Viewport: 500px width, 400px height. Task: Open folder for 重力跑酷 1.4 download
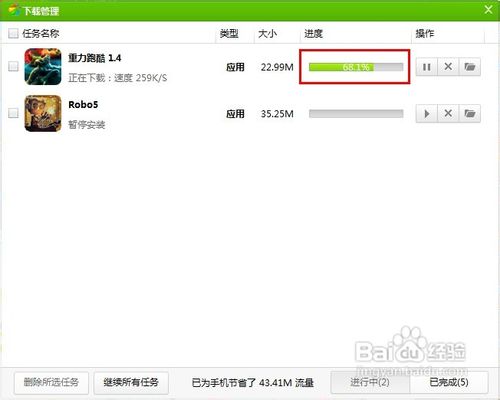pos(470,67)
